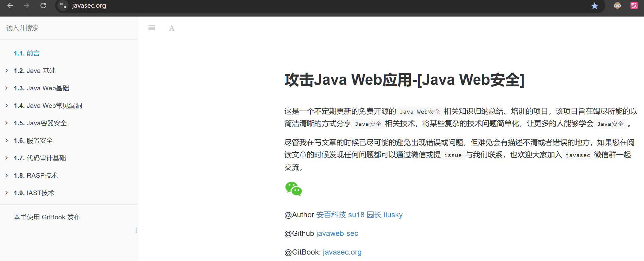Click the inline code 'javasec'
644x261 pixels.
578,155
